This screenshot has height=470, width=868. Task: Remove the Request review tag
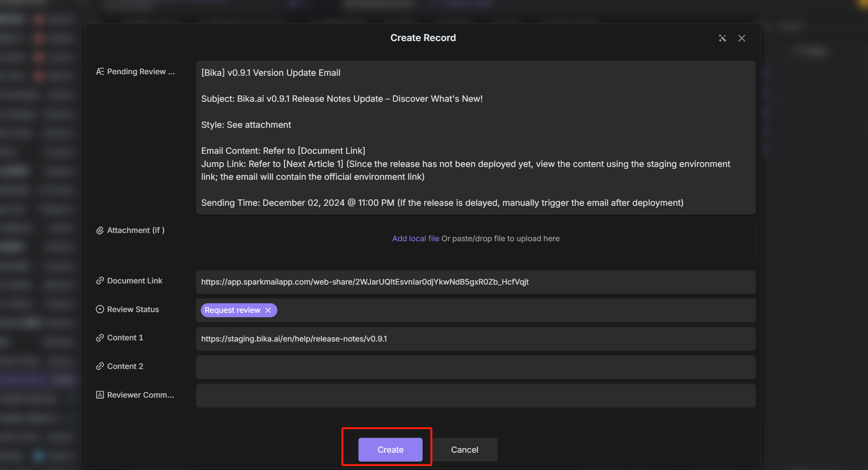pyautogui.click(x=268, y=310)
